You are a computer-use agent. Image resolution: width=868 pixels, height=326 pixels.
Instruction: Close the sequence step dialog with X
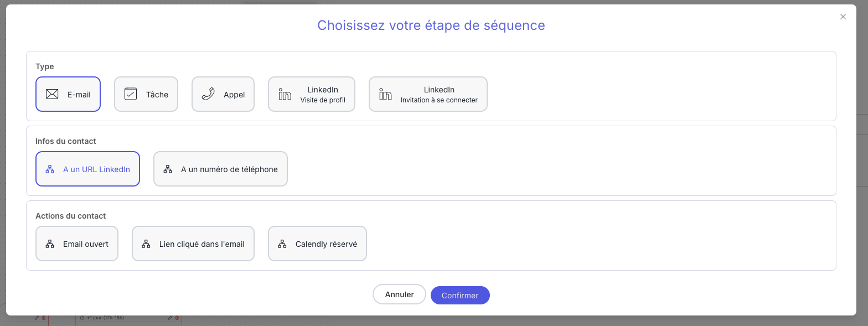click(x=843, y=17)
